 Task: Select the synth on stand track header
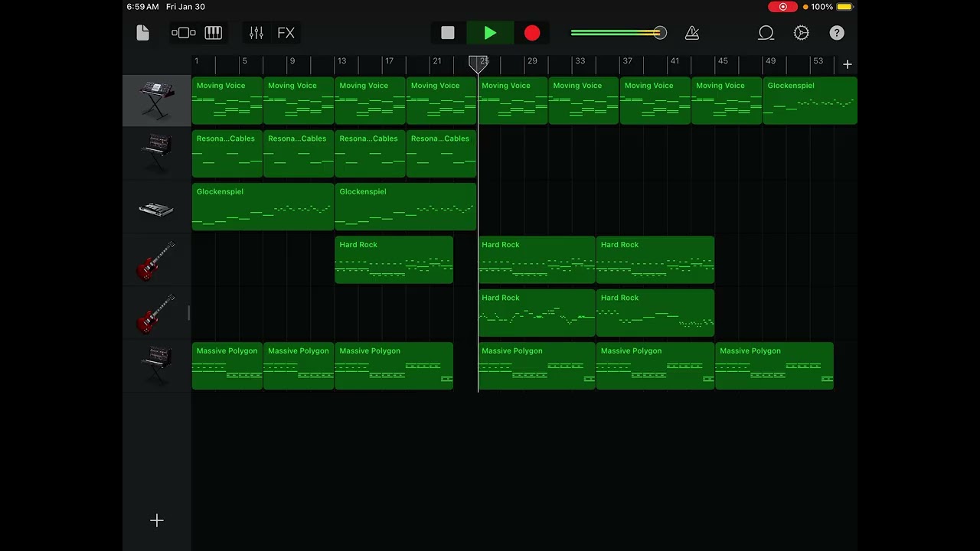(x=157, y=100)
